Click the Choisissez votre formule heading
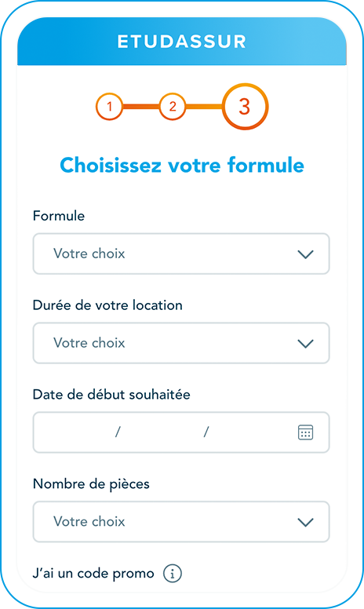Screen dimensions: 364x609 pyautogui.click(x=182, y=165)
